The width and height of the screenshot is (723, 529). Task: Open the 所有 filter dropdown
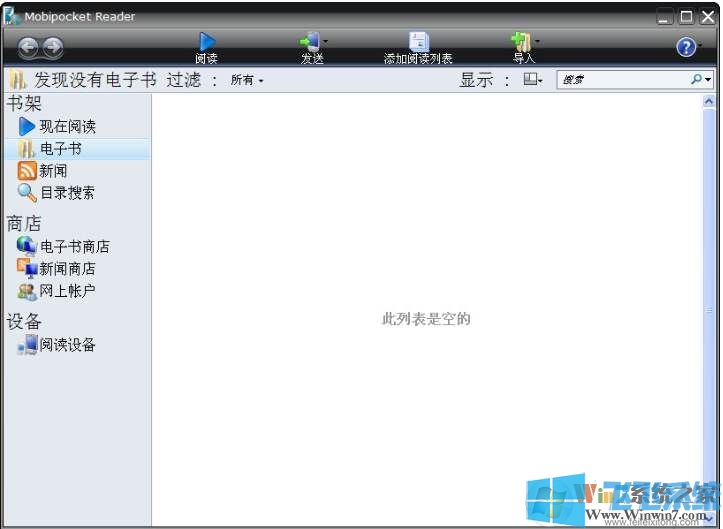[x=247, y=80]
